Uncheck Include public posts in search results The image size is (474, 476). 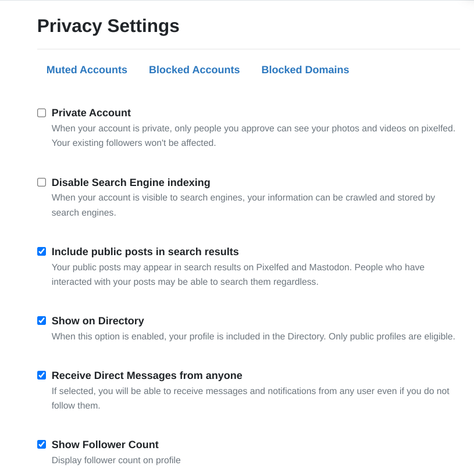(41, 252)
